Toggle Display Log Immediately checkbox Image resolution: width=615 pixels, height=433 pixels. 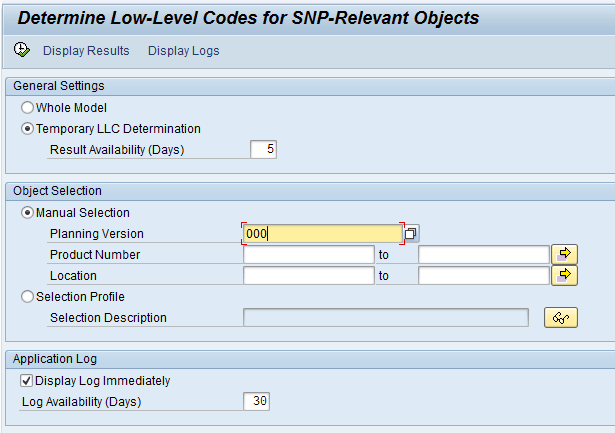click(x=26, y=380)
